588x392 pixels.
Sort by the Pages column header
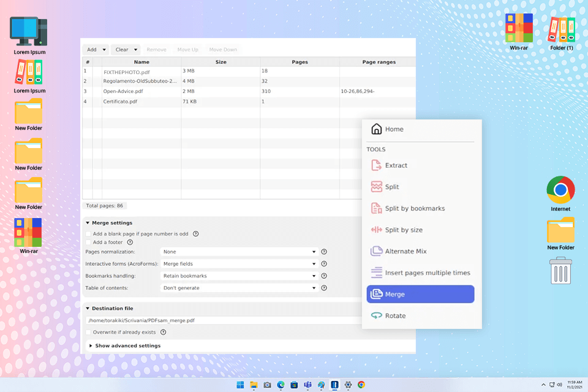pyautogui.click(x=300, y=62)
